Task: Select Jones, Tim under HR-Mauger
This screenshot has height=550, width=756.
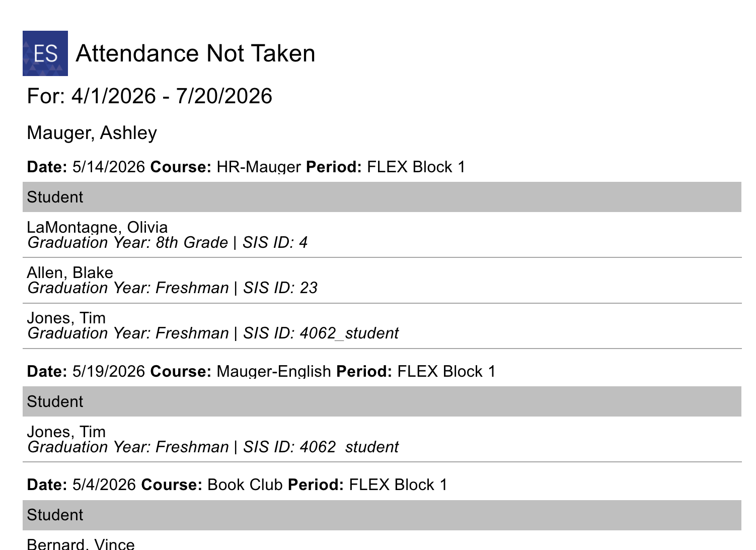Action: click(66, 318)
